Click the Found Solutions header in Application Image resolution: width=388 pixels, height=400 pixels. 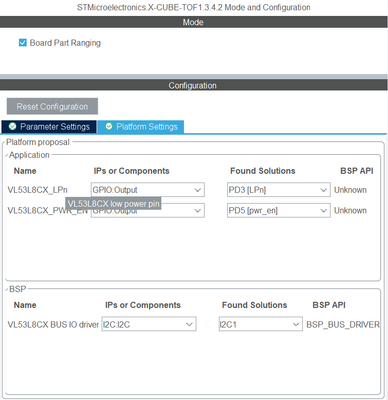tap(263, 171)
